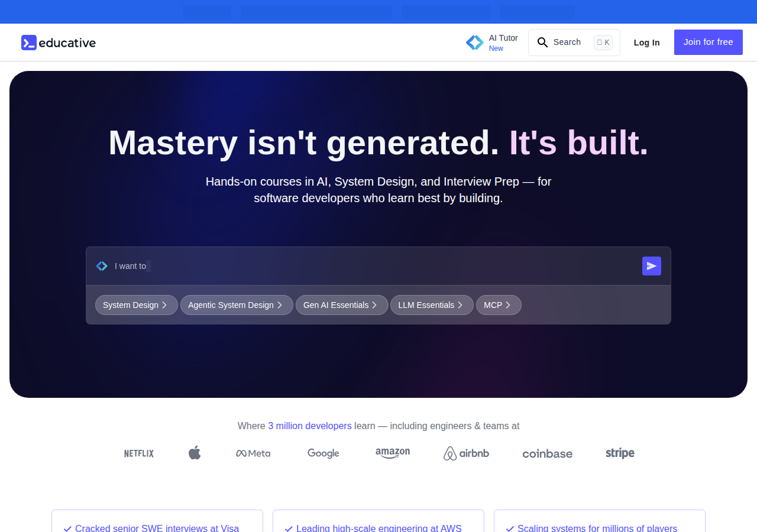This screenshot has width=757, height=532.
Task: Select the Gen AI Essentials suggestion chip
Action: point(342,305)
